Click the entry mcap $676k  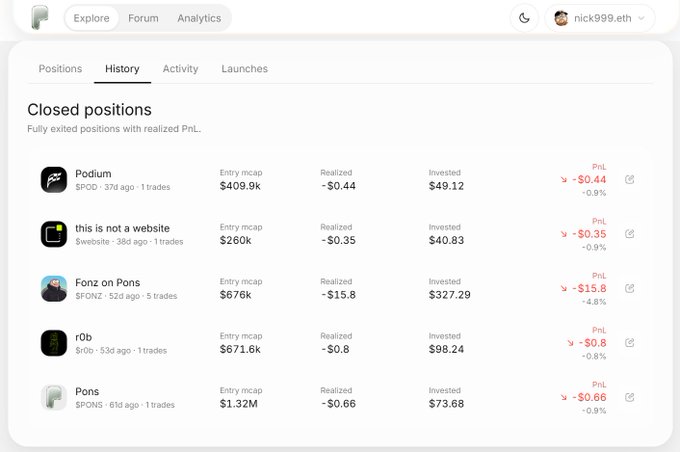235,295
